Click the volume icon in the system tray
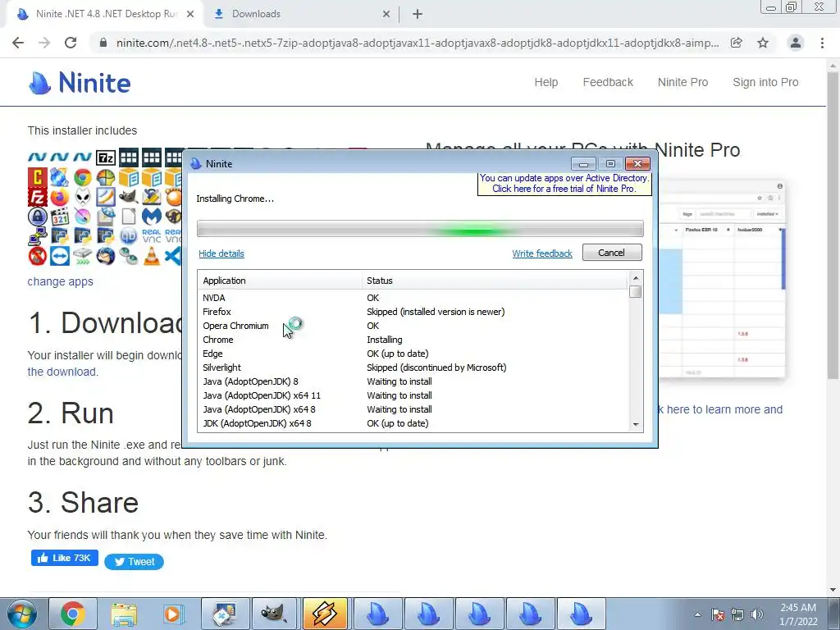 [757, 614]
